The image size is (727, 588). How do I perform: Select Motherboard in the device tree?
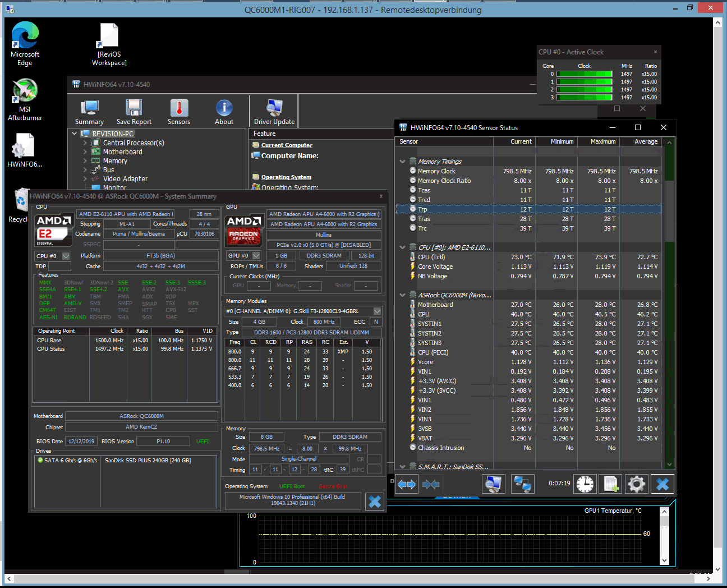(x=122, y=152)
